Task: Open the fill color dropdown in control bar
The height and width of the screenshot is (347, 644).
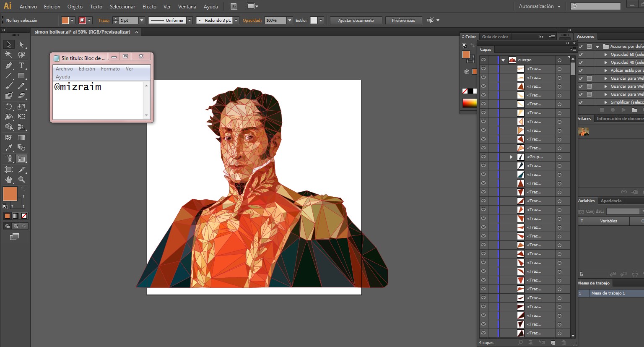Action: point(72,20)
